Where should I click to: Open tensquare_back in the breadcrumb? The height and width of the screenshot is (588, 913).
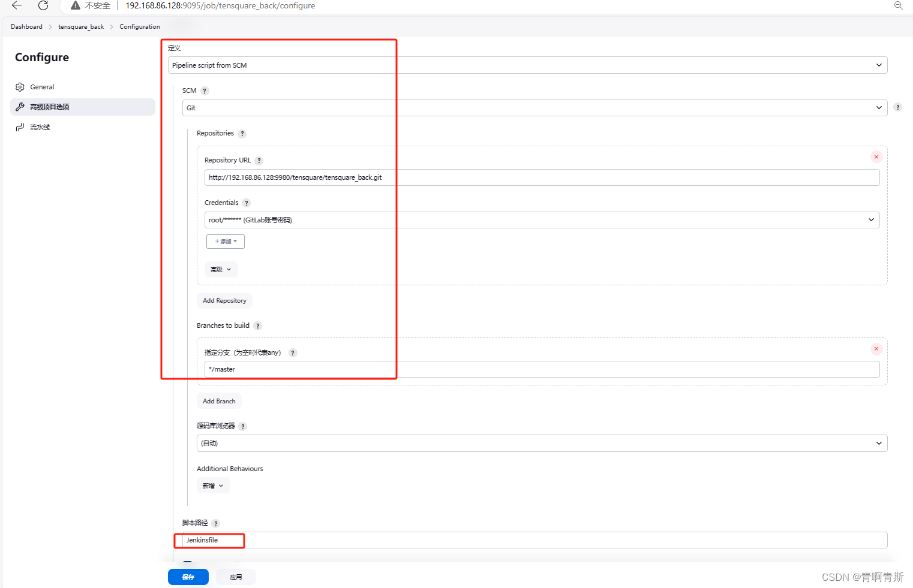coord(81,26)
